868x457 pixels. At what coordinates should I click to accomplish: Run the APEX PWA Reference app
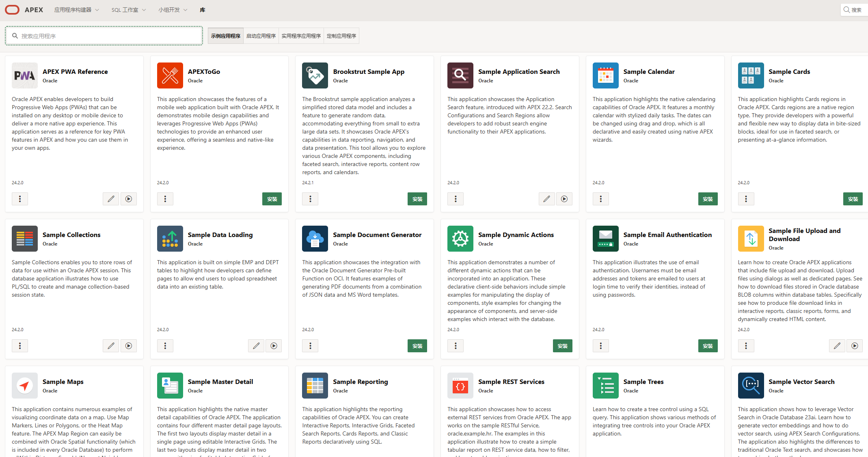tap(129, 199)
